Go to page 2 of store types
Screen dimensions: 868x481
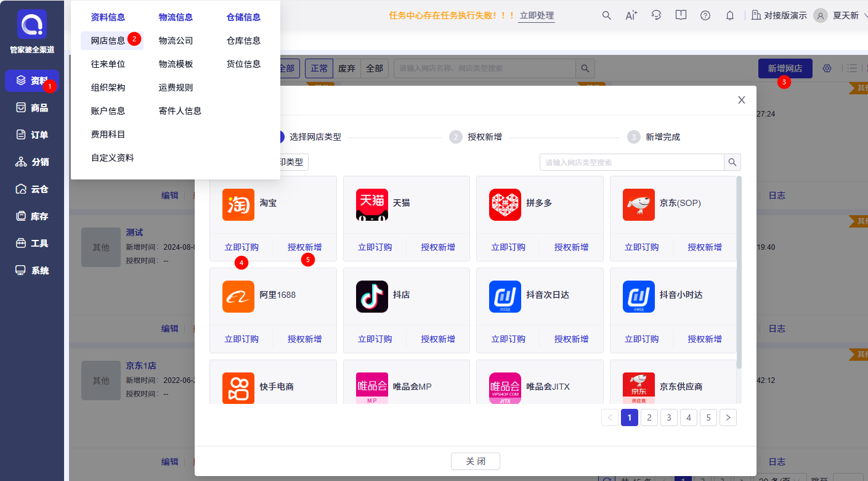pos(649,417)
